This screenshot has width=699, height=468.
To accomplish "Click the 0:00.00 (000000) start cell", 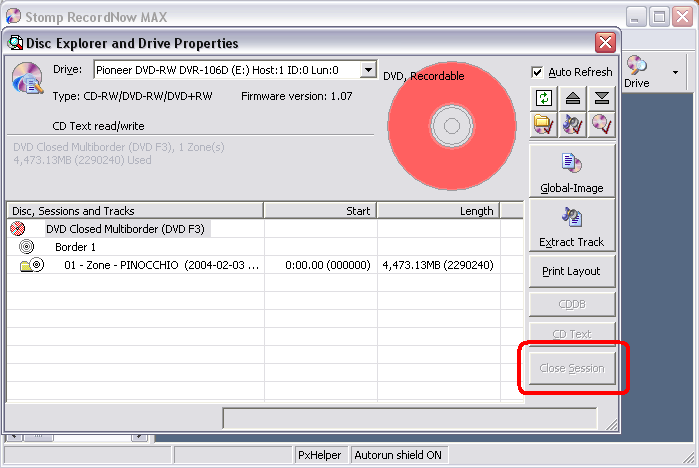I will point(328,265).
